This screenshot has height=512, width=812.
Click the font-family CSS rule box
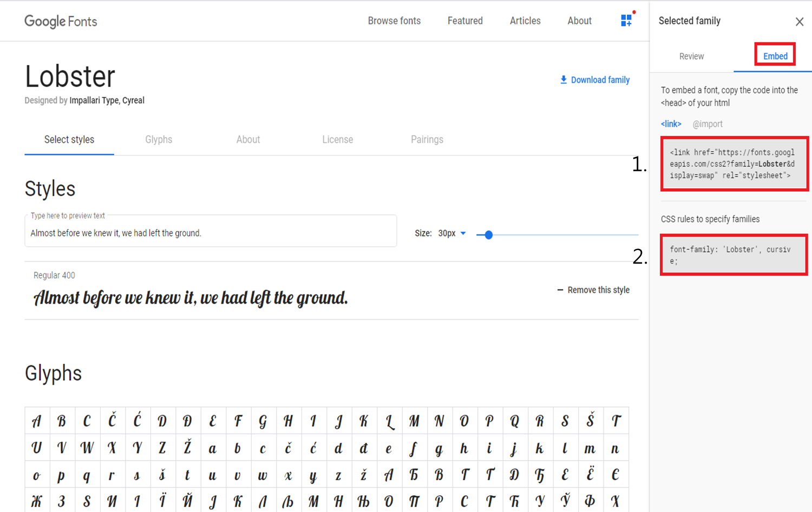(734, 255)
